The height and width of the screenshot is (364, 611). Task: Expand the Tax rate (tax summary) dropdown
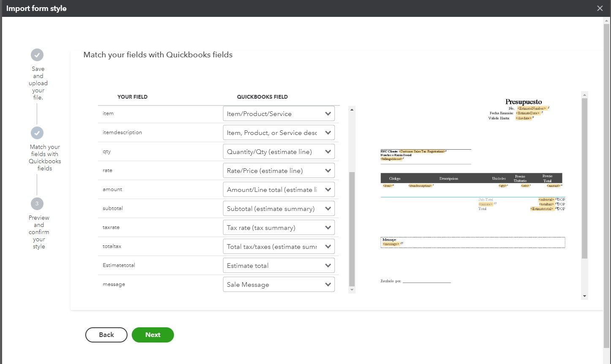279,227
